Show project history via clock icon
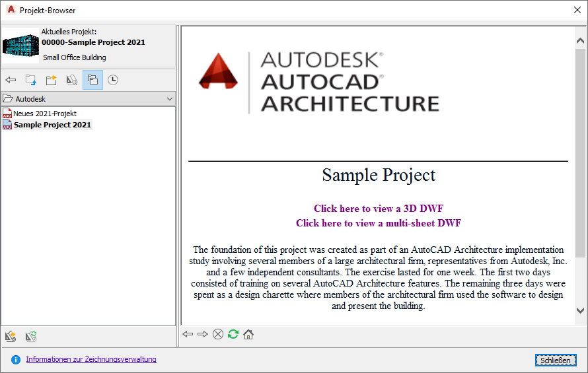 (113, 80)
